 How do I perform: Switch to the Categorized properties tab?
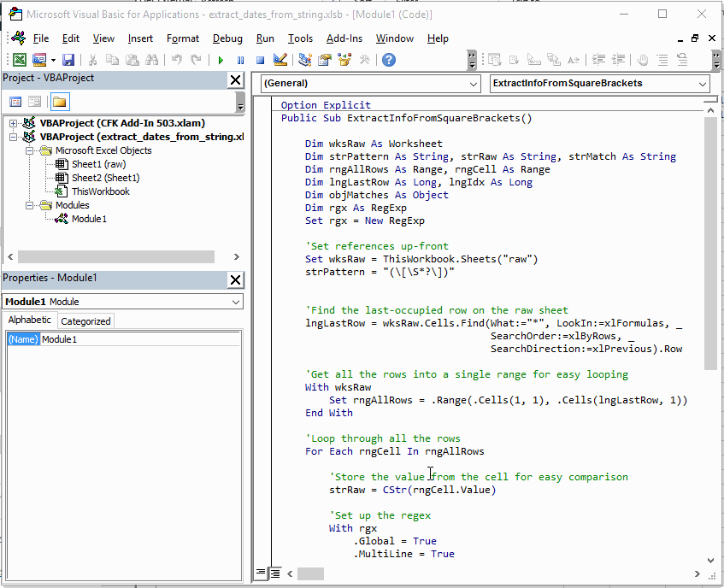(x=85, y=321)
